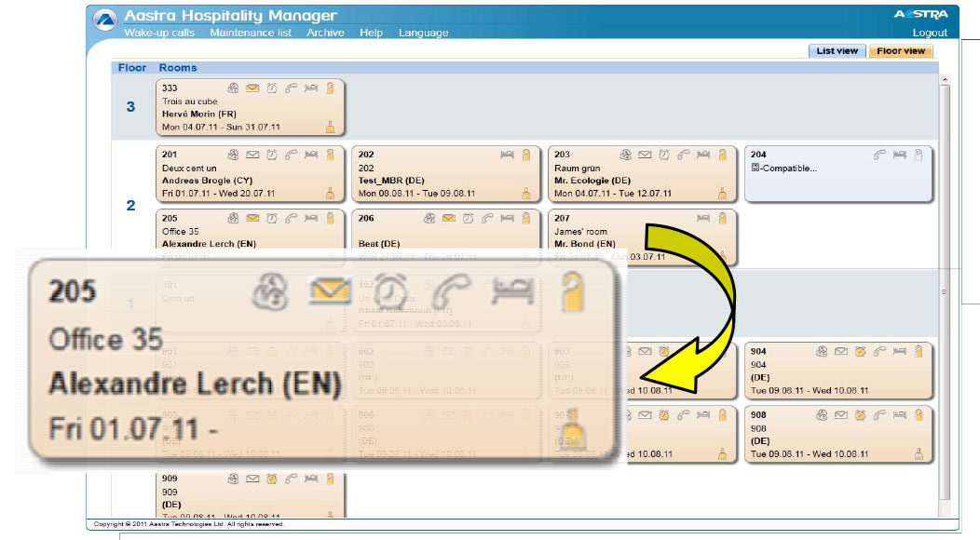The width and height of the screenshot is (980, 540).
Task: Click the Test_MBR (DE) guest name
Action: [x=391, y=181]
